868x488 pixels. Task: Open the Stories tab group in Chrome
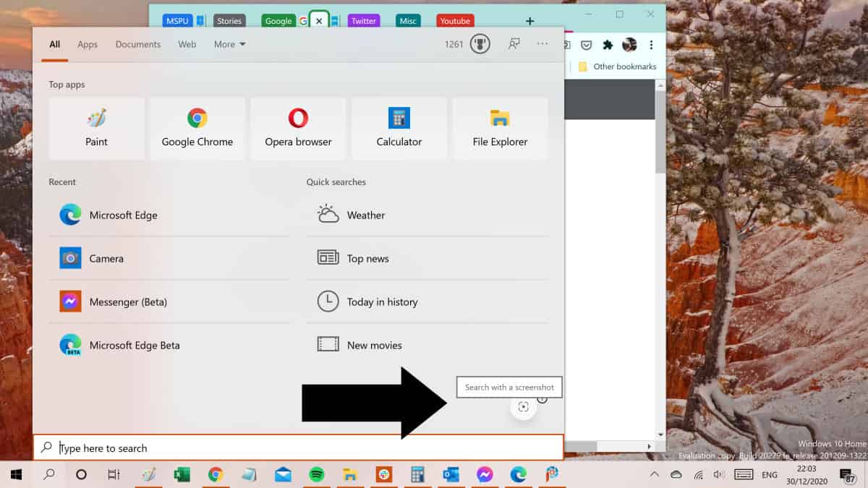click(x=229, y=21)
